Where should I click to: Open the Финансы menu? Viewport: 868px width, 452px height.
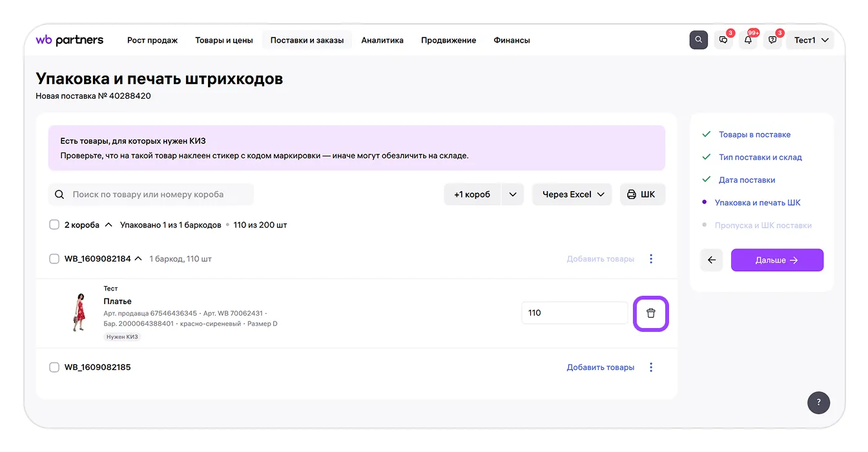512,40
